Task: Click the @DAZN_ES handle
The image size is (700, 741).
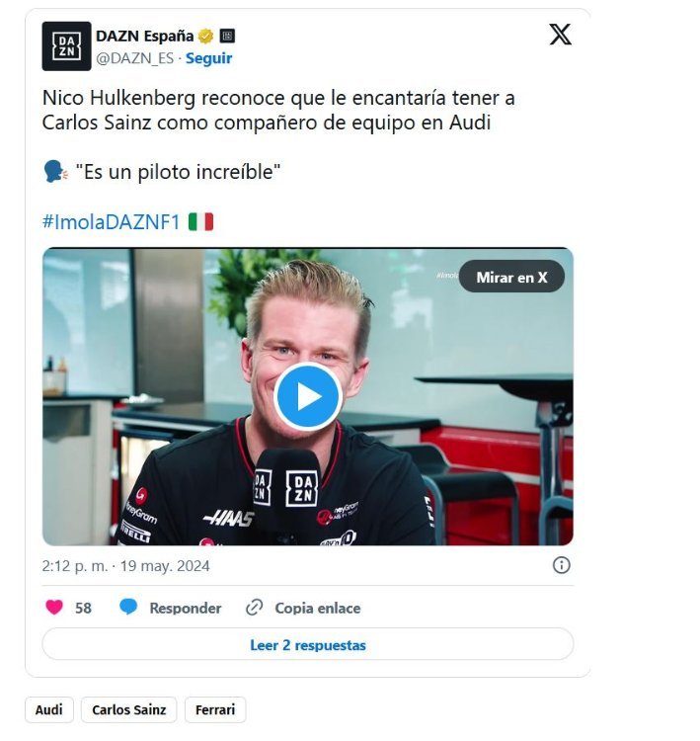Action: (x=135, y=58)
